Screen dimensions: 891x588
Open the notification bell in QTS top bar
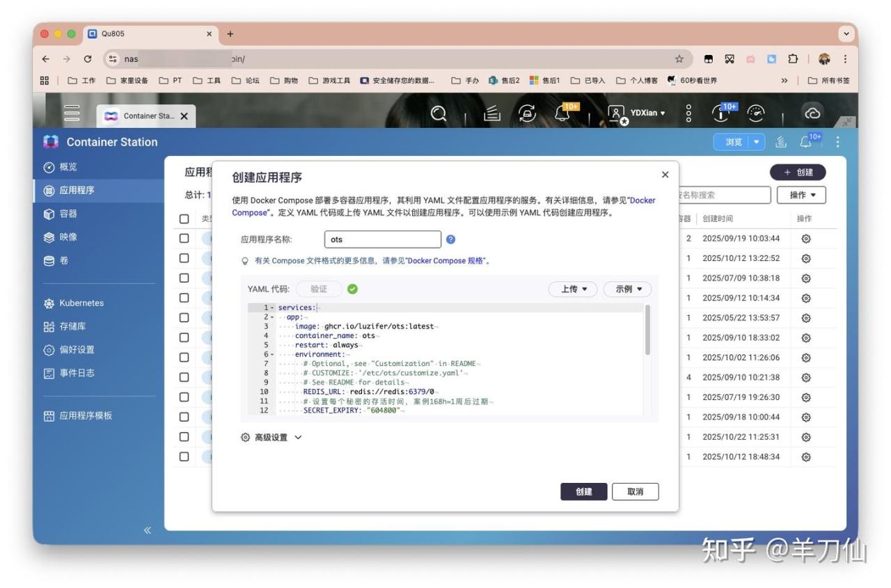coord(563,113)
